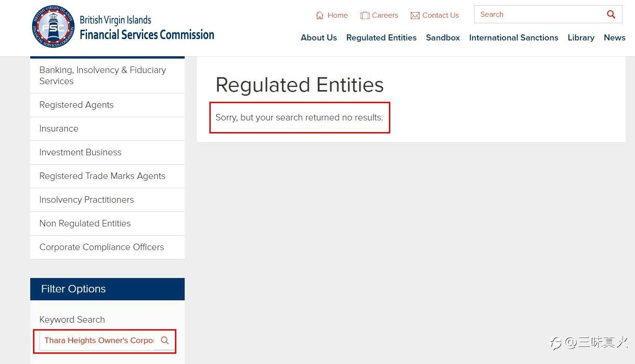Select the Insurance category
Viewport: 635px width, 364px height.
click(107, 129)
